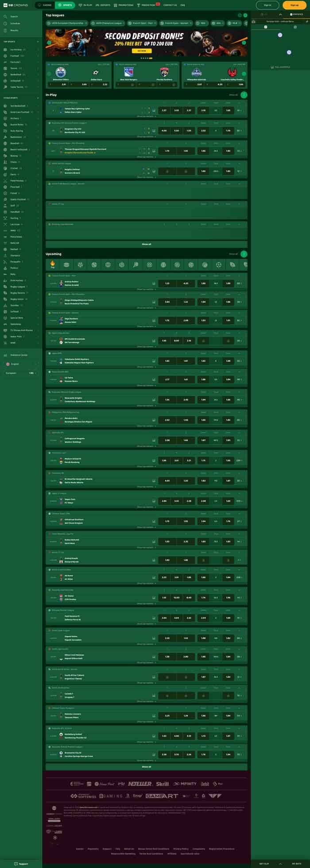Toggle the green In-Play view switch button
This screenshot has width=310, height=868.
pos(244,95)
